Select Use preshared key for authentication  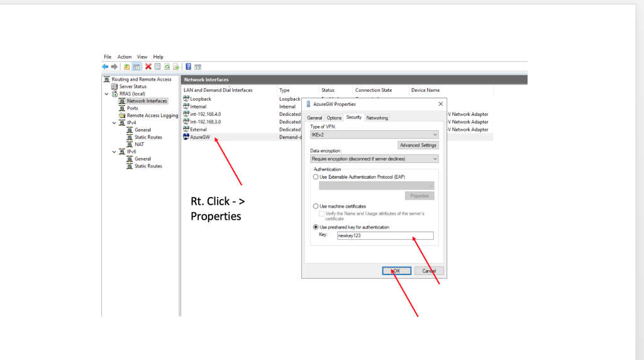316,227
